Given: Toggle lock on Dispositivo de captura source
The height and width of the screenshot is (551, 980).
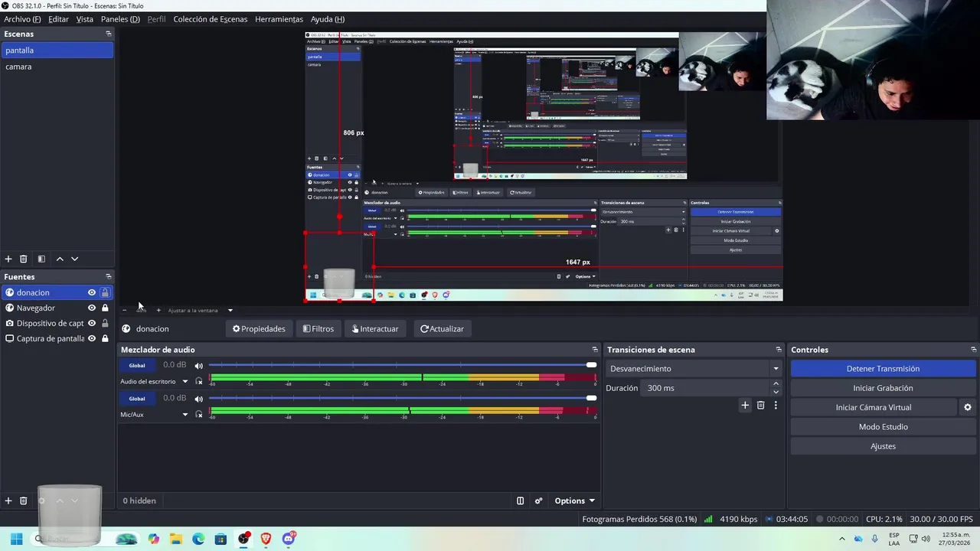Looking at the screenshot, I should (x=105, y=323).
